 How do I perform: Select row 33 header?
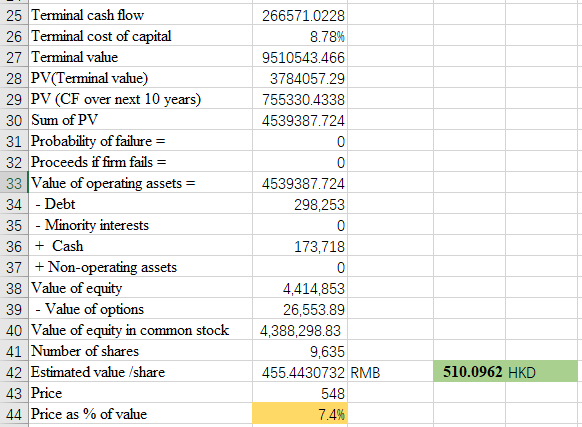(x=14, y=183)
